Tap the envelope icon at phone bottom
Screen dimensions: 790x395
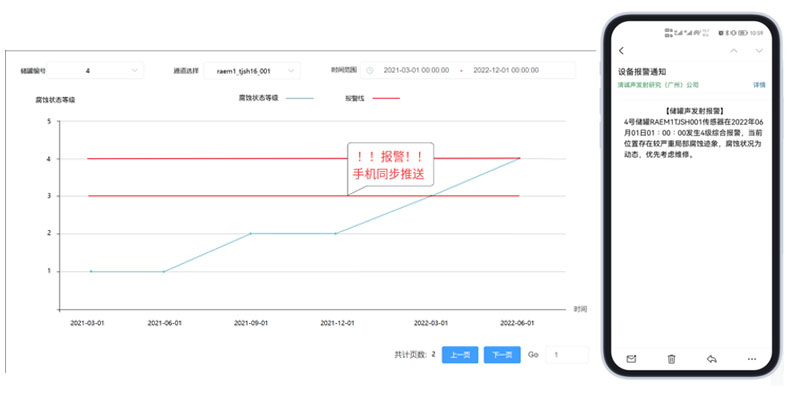point(631,359)
